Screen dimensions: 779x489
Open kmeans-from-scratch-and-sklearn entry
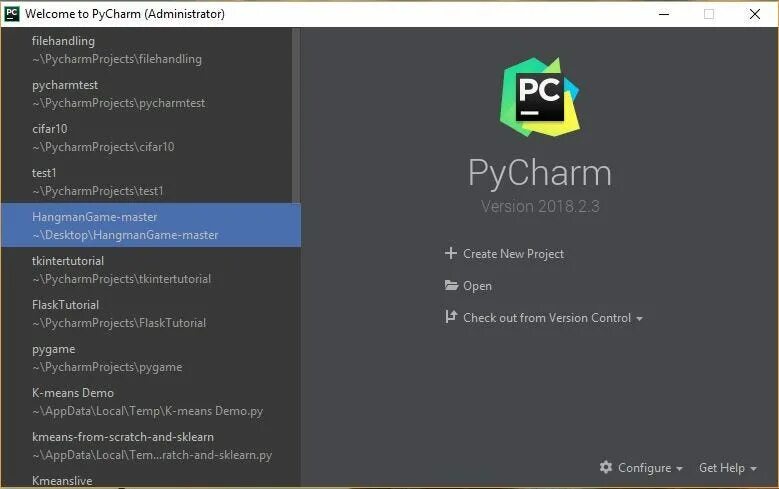[151, 446]
